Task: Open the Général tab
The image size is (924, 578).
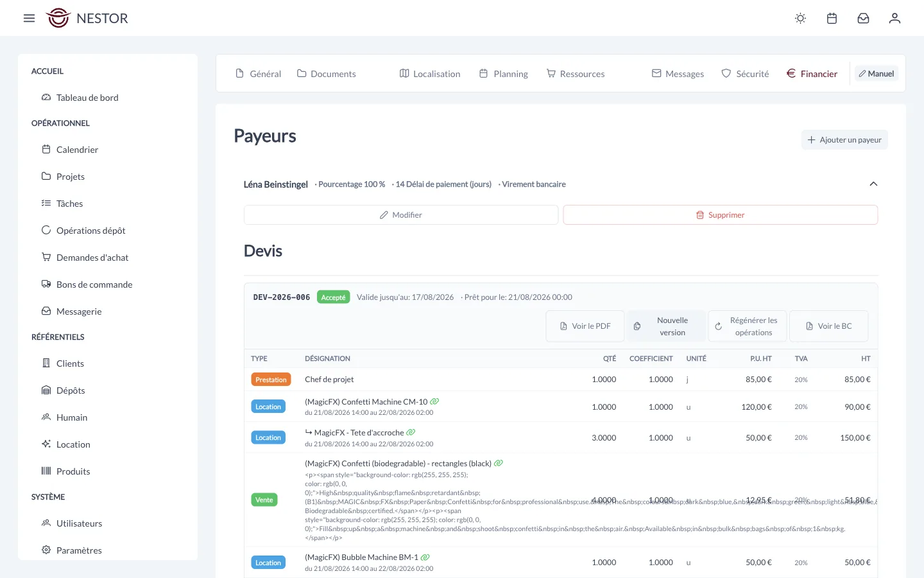Action: coord(259,74)
